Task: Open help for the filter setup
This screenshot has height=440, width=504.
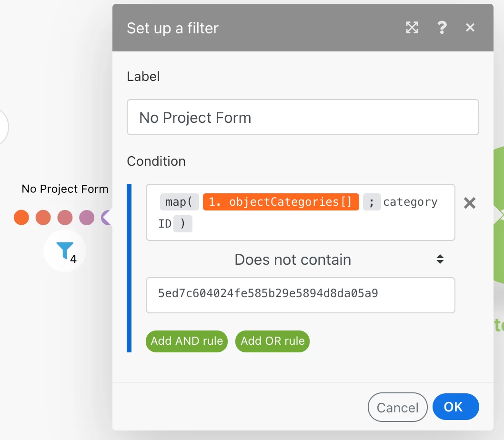Action: click(x=442, y=28)
